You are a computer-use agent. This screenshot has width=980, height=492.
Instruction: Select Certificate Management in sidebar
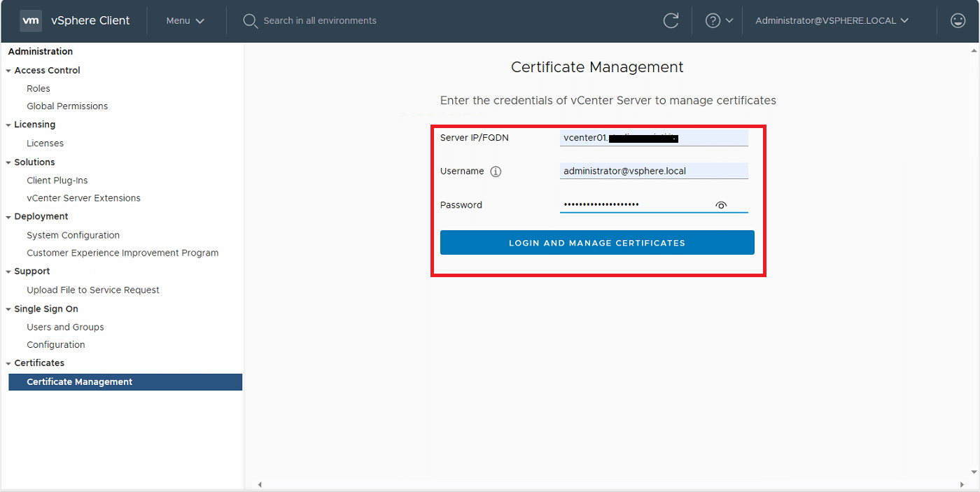click(x=125, y=381)
